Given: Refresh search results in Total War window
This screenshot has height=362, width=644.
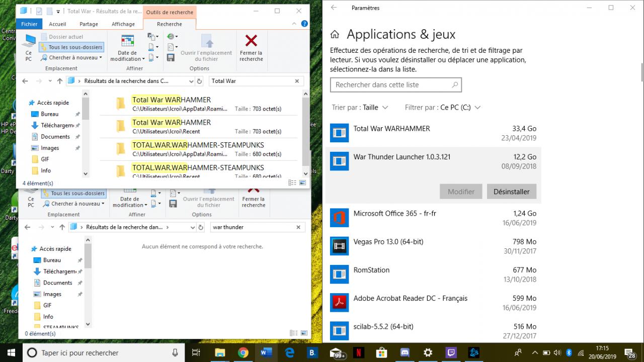Looking at the screenshot, I should click(x=200, y=81).
